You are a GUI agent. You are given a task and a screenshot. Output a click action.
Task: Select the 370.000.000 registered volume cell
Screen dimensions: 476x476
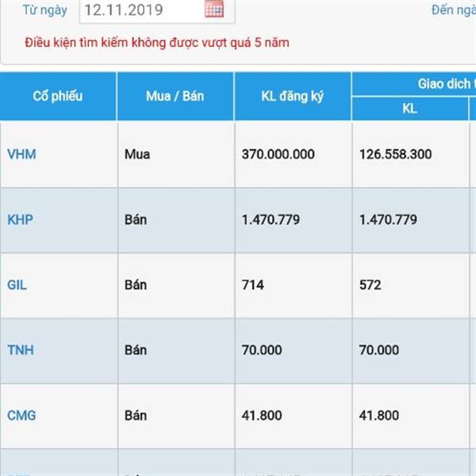click(x=294, y=154)
